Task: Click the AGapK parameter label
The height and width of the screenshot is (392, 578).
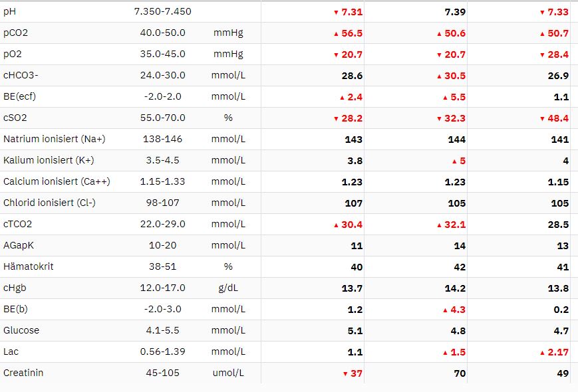Action: [x=19, y=245]
